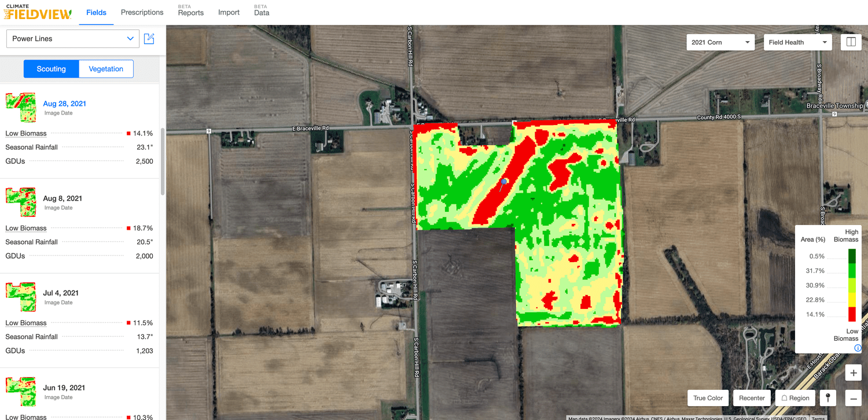Open the 2021 Corn season dropdown

[x=720, y=42]
